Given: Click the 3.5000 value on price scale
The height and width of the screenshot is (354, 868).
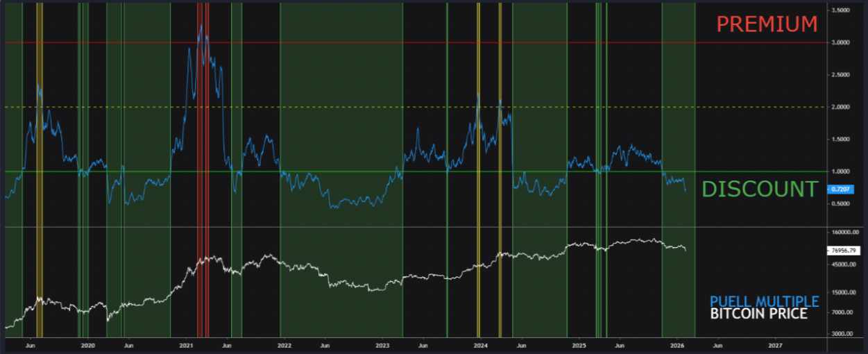Looking at the screenshot, I should pyautogui.click(x=842, y=10).
